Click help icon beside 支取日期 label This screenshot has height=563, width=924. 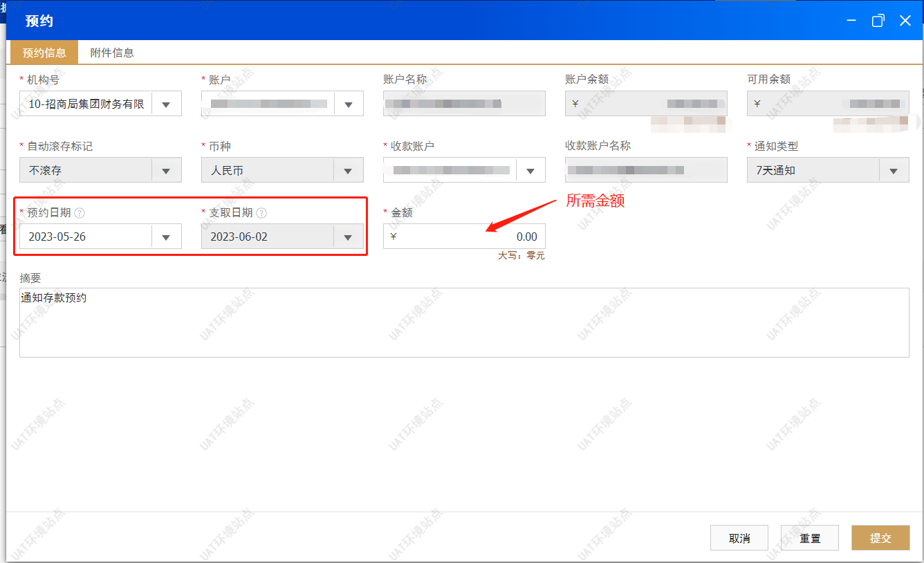[261, 213]
